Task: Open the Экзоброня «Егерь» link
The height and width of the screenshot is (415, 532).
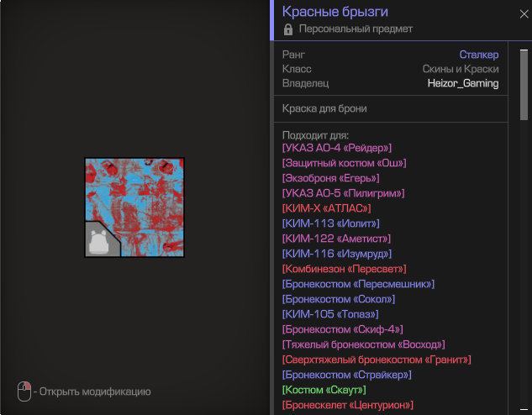Action: pos(331,178)
